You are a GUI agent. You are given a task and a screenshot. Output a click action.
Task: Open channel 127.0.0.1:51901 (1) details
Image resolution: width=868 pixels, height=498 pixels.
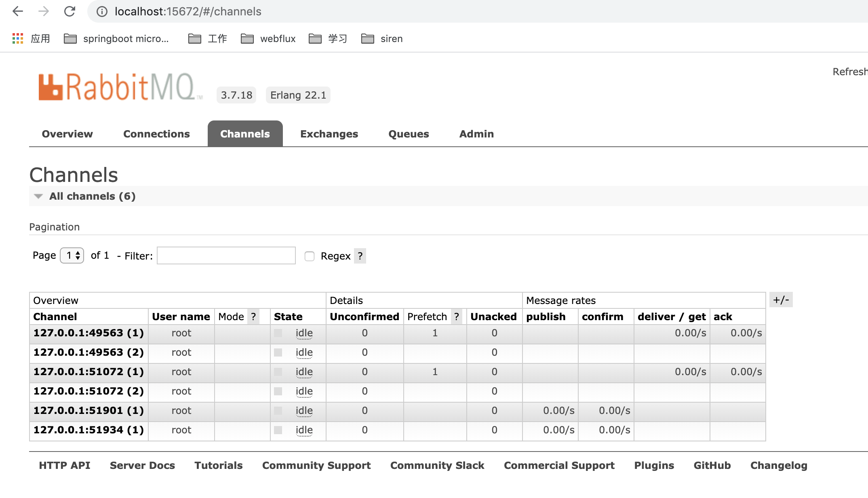[x=88, y=411]
